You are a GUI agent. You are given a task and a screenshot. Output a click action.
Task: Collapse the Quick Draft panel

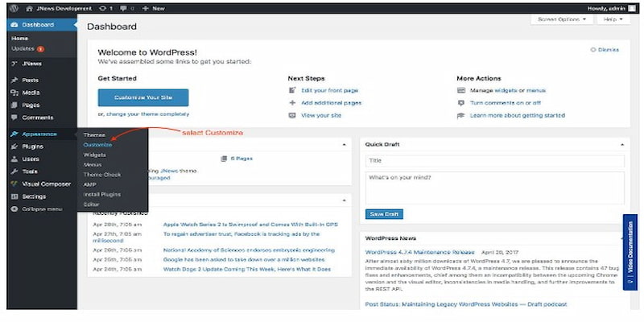[x=621, y=145]
